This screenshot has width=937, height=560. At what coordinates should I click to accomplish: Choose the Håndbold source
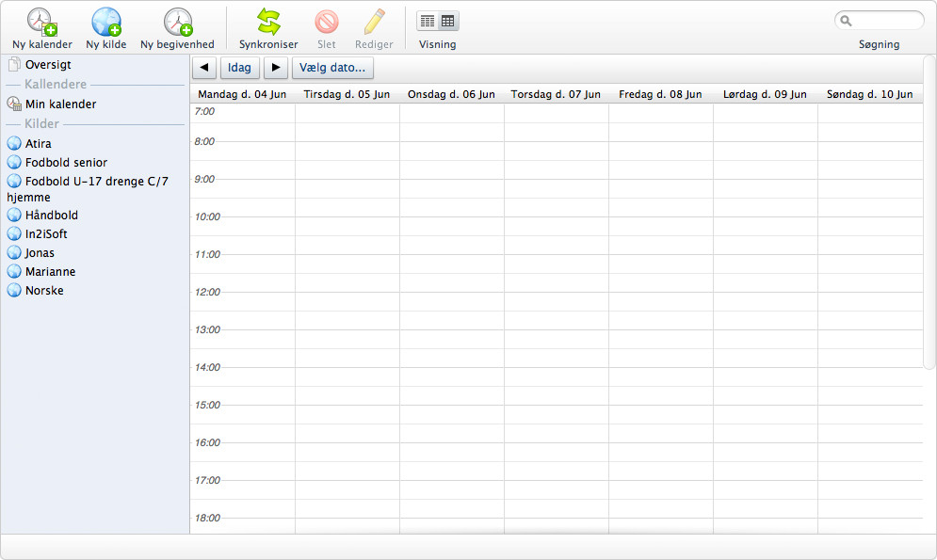pyautogui.click(x=51, y=216)
